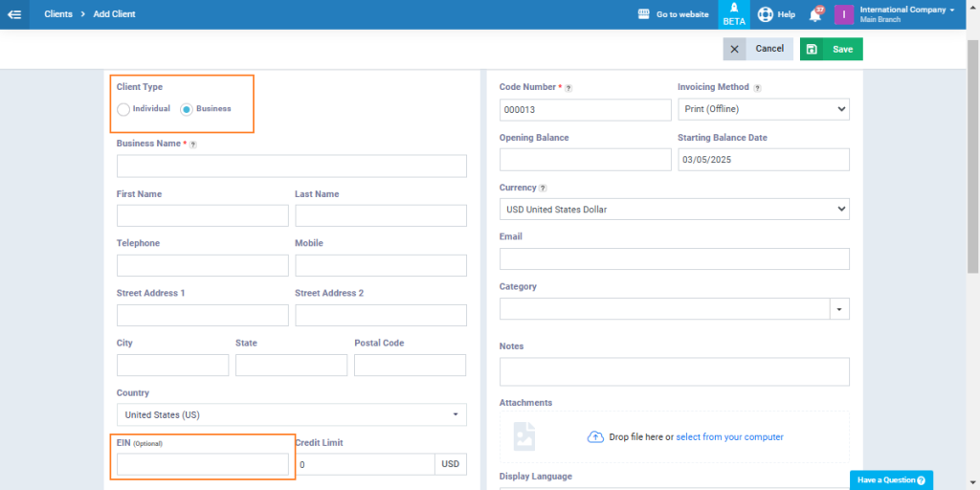This screenshot has width=980, height=490.
Task: Click the Go to website store icon
Action: [x=644, y=13]
